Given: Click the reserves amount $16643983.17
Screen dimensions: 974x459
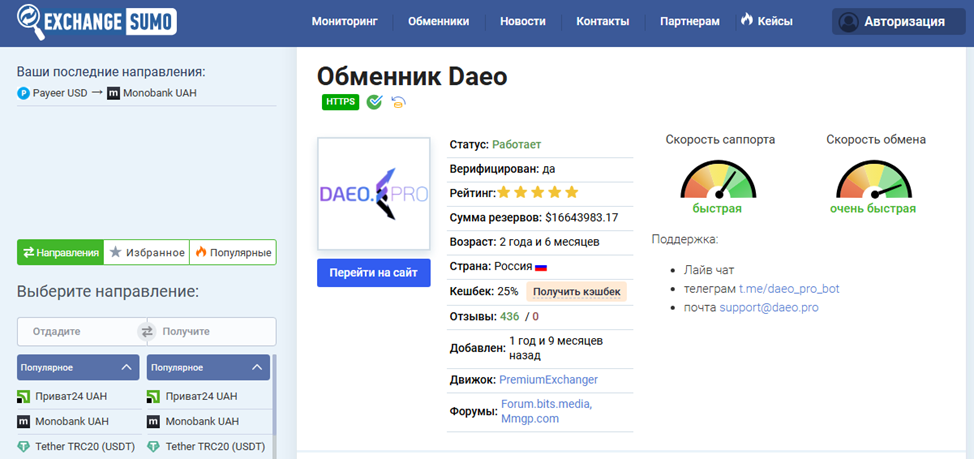Looking at the screenshot, I should (x=582, y=217).
